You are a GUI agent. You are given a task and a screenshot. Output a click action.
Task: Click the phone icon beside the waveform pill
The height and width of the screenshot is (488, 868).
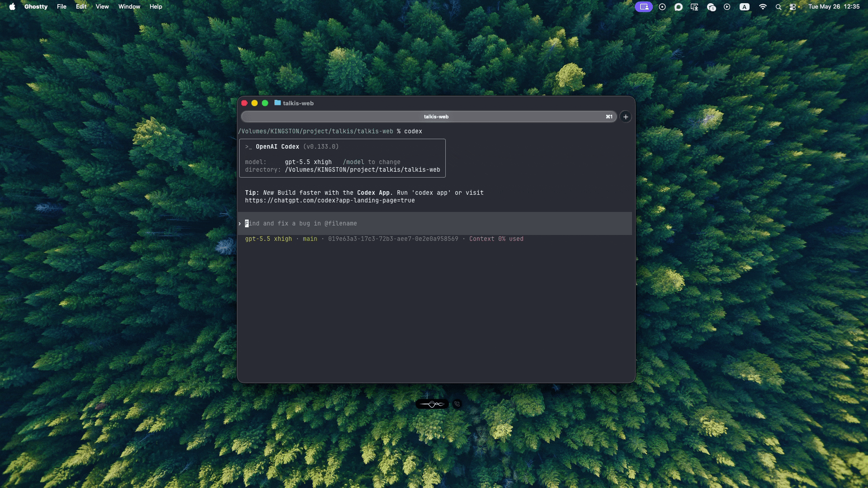click(457, 404)
